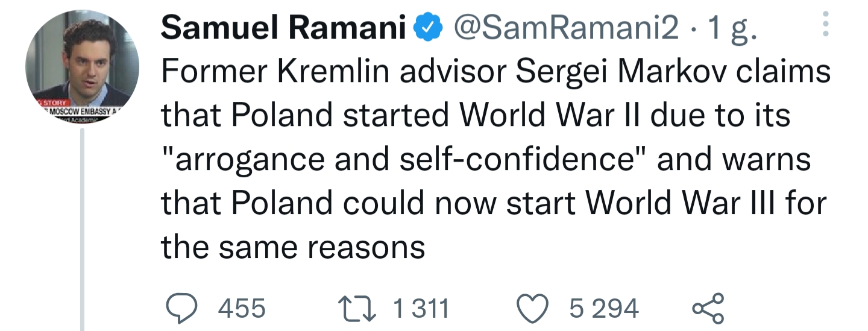
Task: Click the 5 294 likes count
Action: coord(603,309)
